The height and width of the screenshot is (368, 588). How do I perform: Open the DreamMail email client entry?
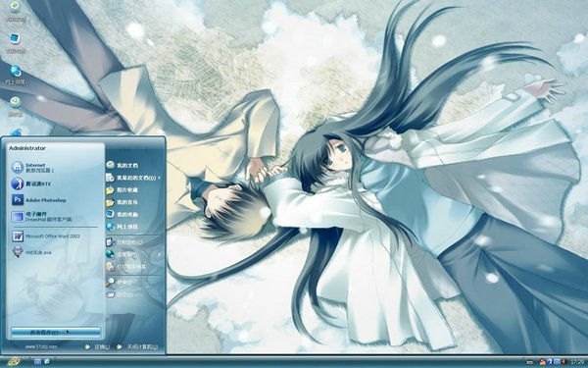(41, 216)
